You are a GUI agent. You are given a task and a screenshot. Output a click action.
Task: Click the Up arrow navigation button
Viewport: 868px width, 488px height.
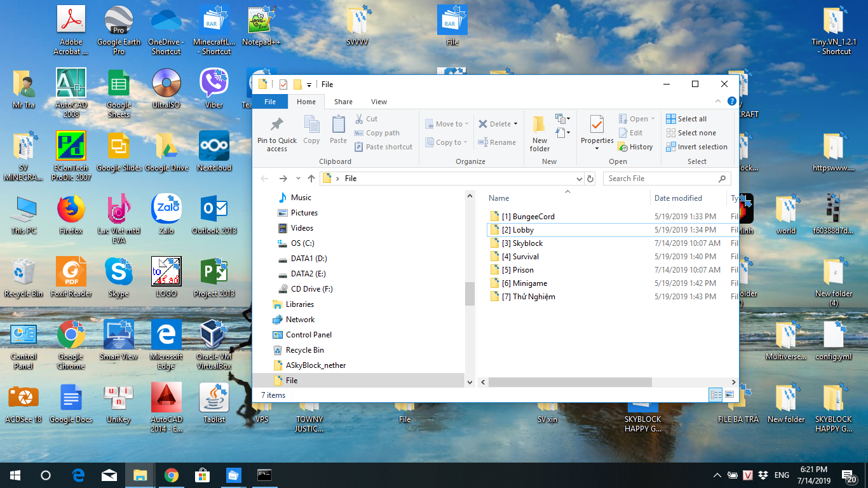(311, 179)
